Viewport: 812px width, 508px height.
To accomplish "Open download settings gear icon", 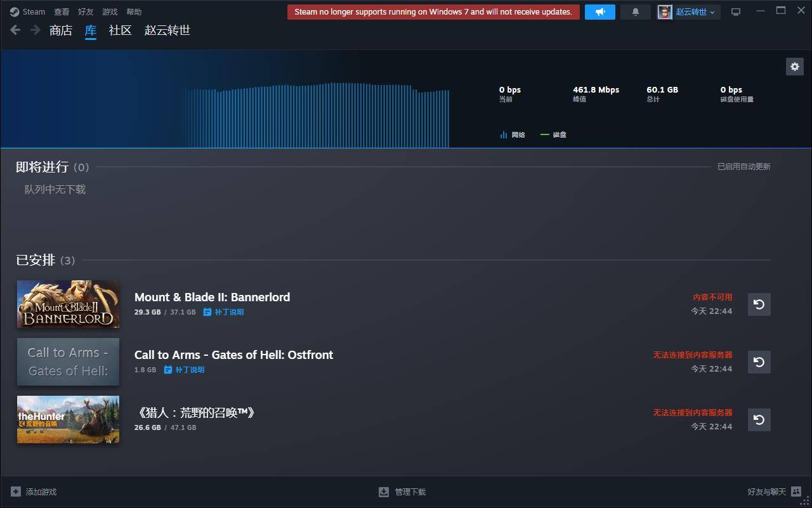I will point(794,67).
